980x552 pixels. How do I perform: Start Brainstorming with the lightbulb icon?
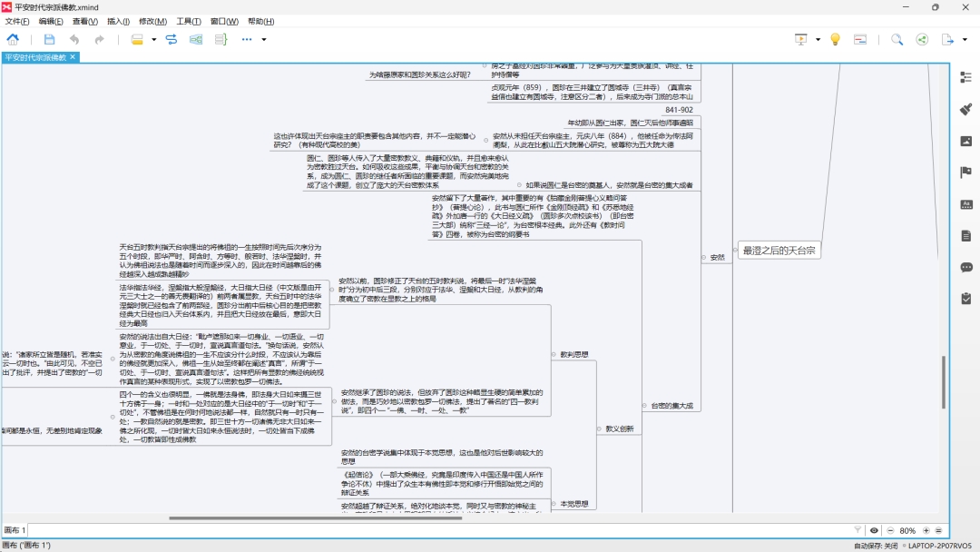(x=835, y=39)
